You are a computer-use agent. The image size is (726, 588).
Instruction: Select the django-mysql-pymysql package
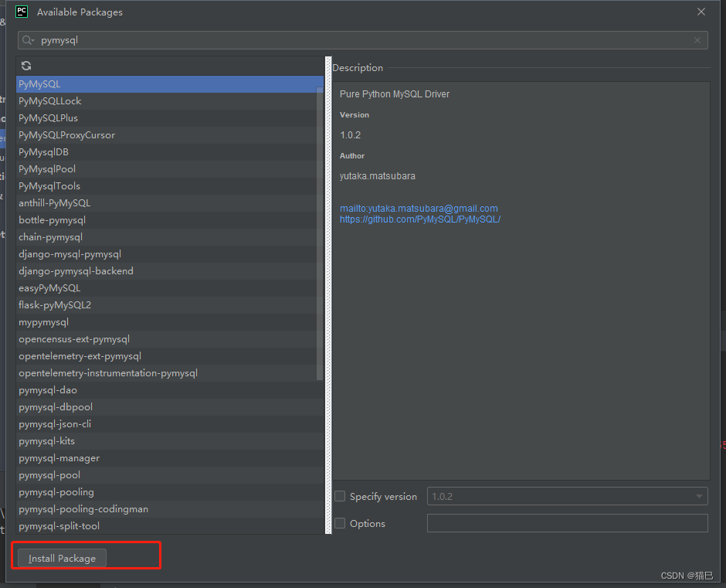[x=169, y=254]
